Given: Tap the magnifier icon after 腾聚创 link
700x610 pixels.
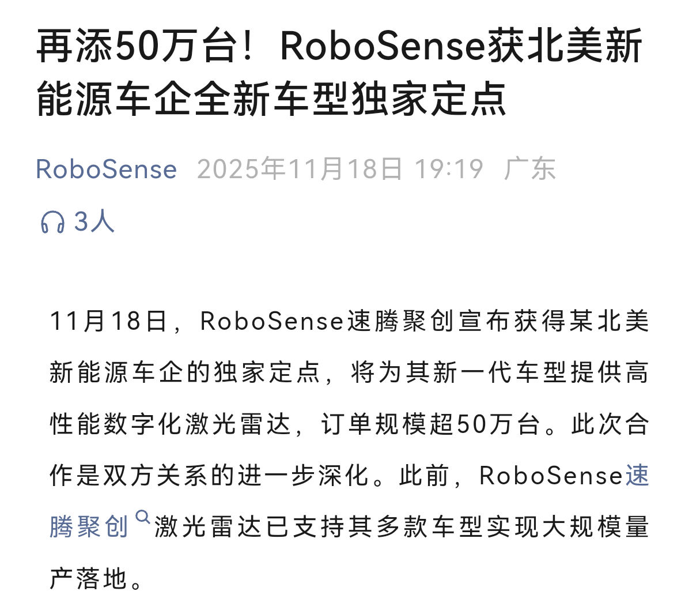Looking at the screenshot, I should (x=142, y=517).
